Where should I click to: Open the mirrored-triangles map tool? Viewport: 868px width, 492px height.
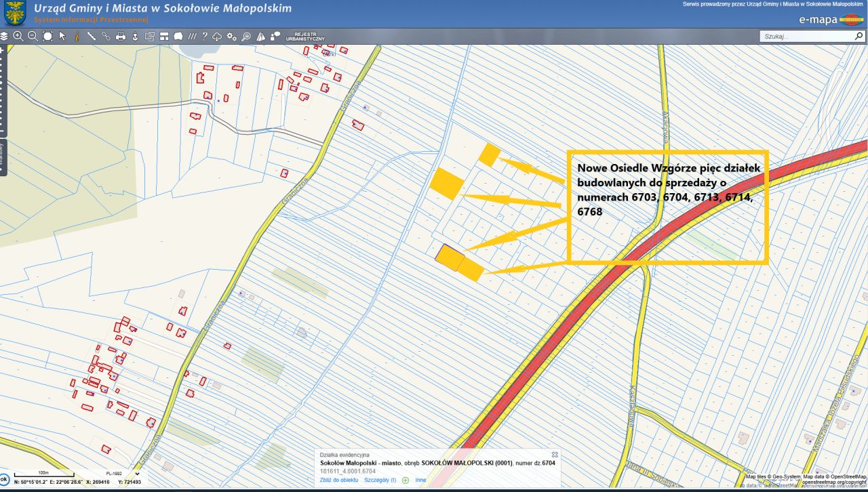click(260, 36)
